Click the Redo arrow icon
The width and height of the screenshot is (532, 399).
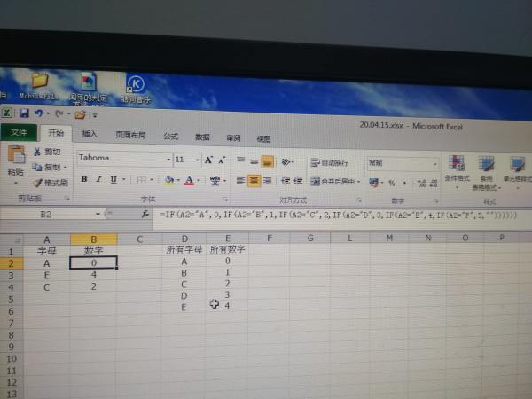[x=59, y=113]
